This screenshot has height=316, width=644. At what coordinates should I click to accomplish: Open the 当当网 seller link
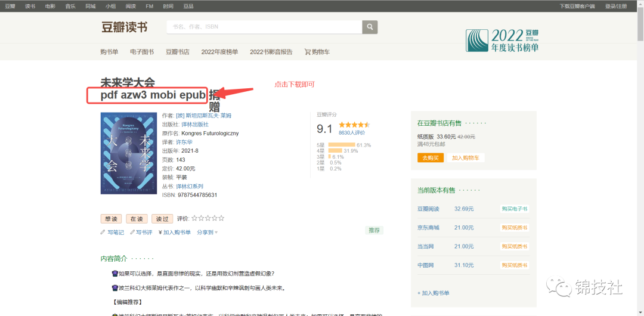point(426,246)
